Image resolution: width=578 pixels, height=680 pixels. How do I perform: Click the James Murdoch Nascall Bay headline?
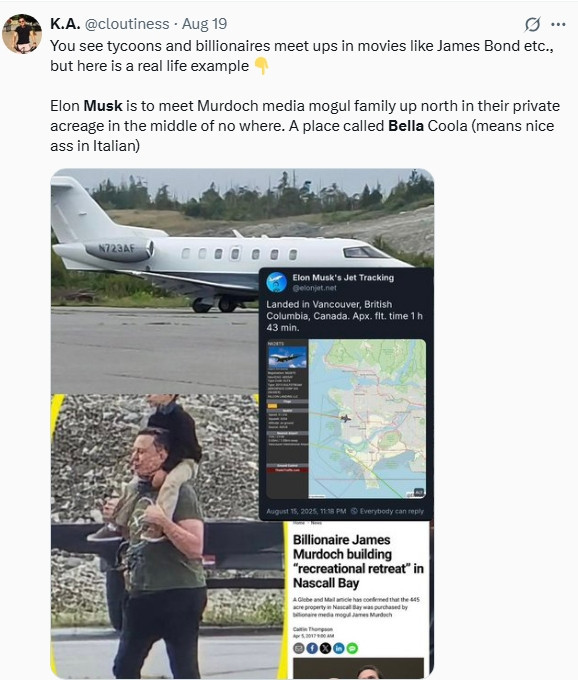click(358, 561)
